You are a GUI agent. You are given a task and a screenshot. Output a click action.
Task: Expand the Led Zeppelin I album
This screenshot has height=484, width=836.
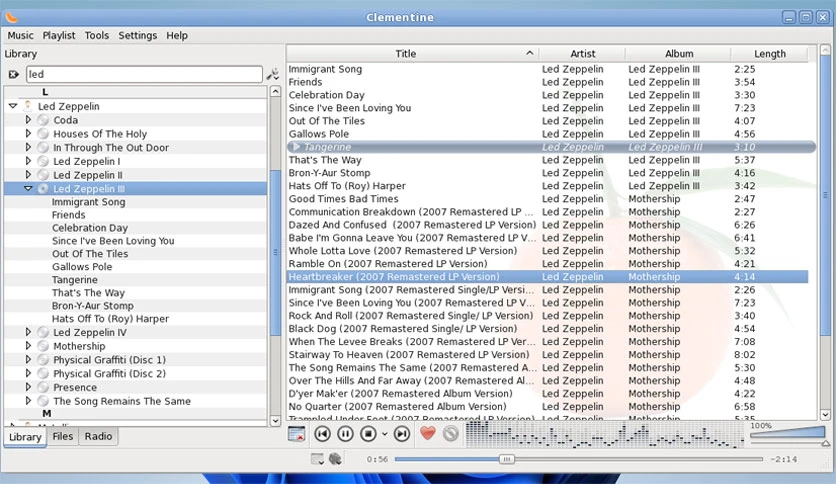click(x=28, y=161)
